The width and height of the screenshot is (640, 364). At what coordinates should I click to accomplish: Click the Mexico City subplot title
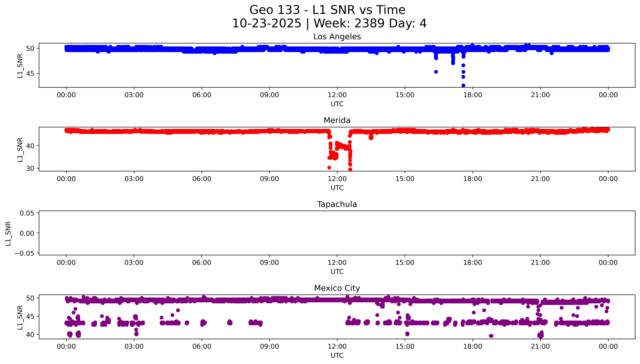[x=337, y=288]
